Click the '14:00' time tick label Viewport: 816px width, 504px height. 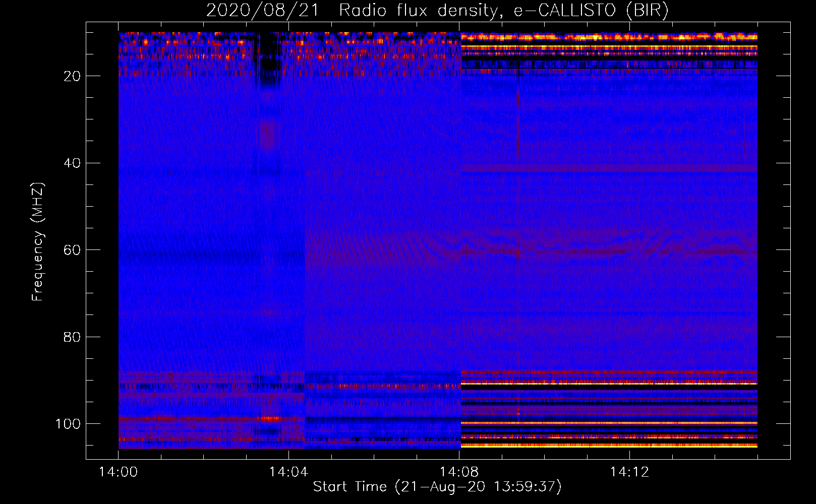(x=118, y=472)
